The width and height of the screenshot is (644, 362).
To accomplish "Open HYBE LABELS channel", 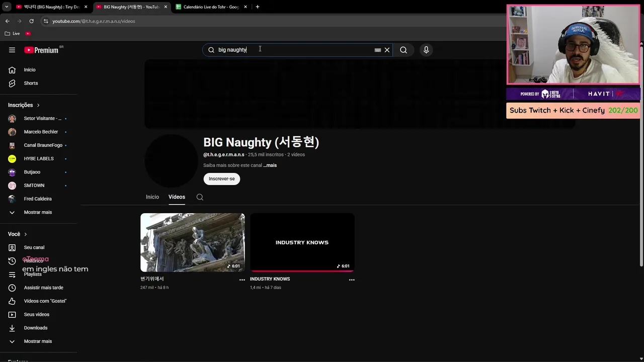I will pos(38,158).
